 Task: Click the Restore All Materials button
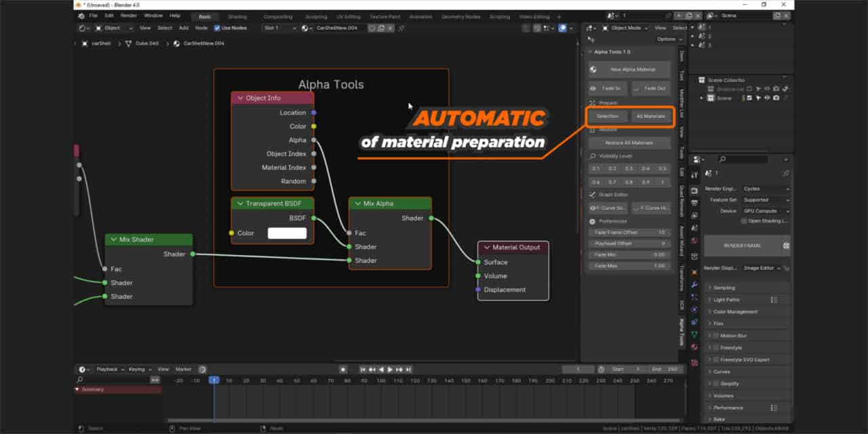point(629,143)
